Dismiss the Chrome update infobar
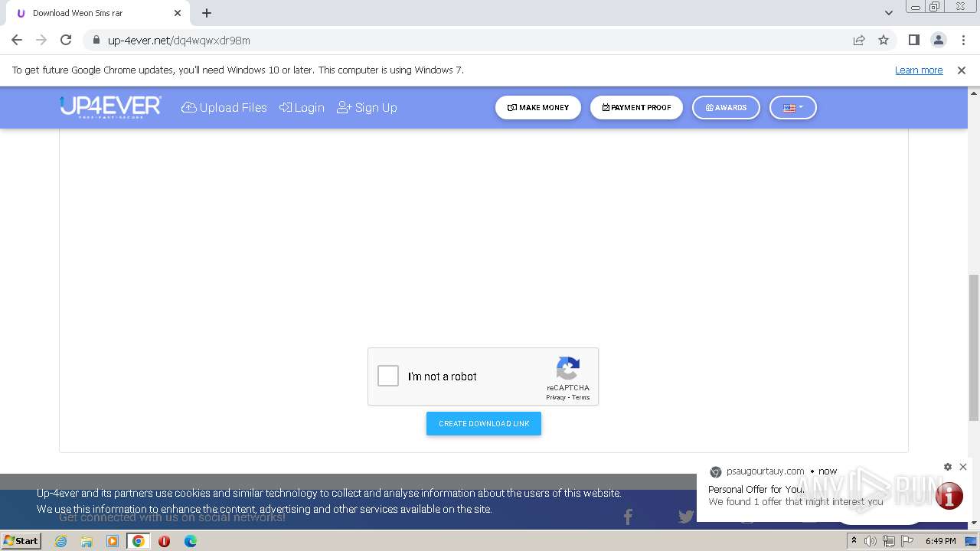Viewport: 980px width, 551px height. (962, 70)
